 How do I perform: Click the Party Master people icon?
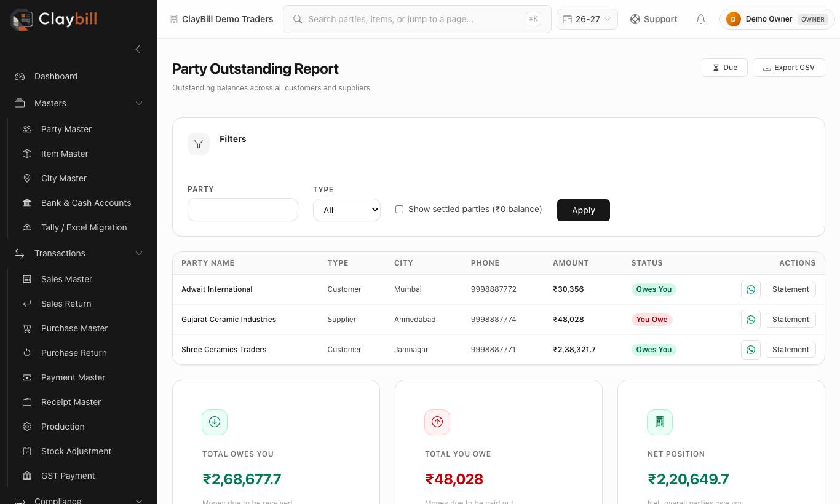click(27, 129)
